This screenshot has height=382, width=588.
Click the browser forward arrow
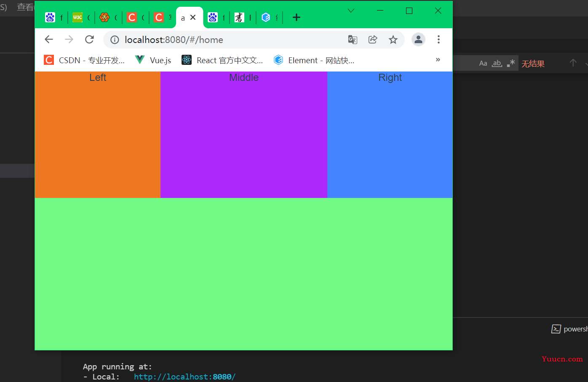(69, 40)
